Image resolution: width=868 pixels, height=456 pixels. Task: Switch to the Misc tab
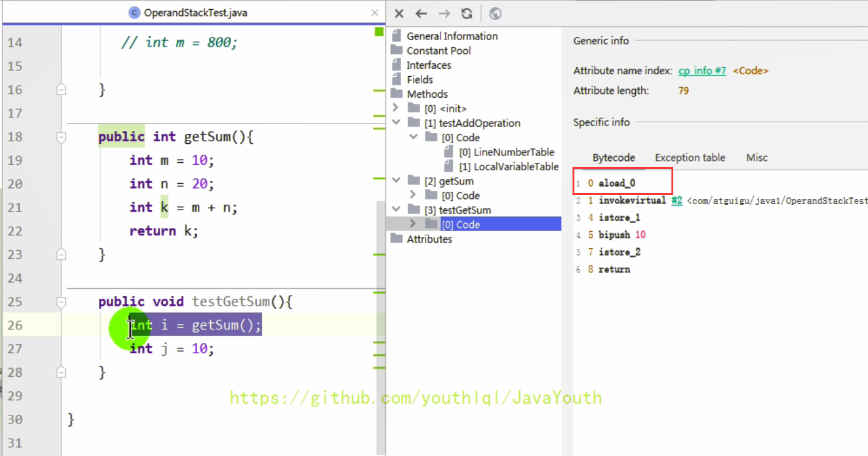coord(756,157)
